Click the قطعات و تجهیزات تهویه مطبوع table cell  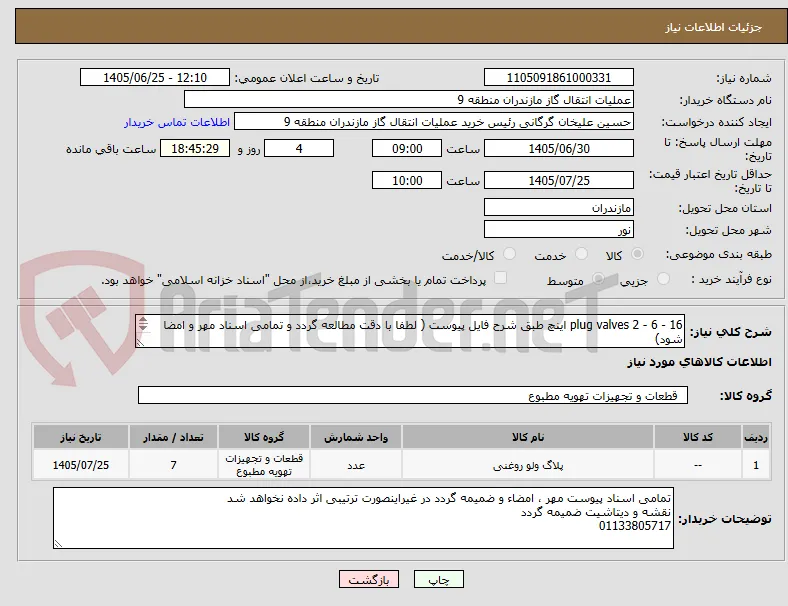click(264, 465)
